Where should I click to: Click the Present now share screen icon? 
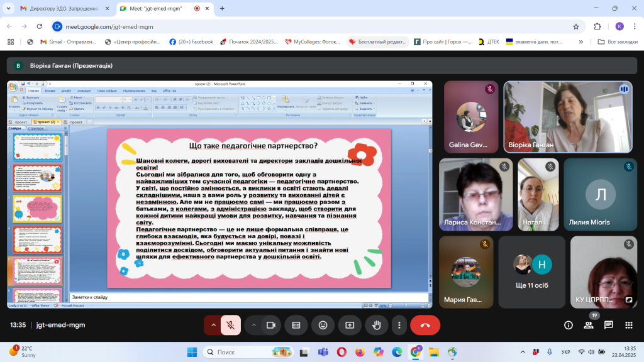click(x=350, y=325)
